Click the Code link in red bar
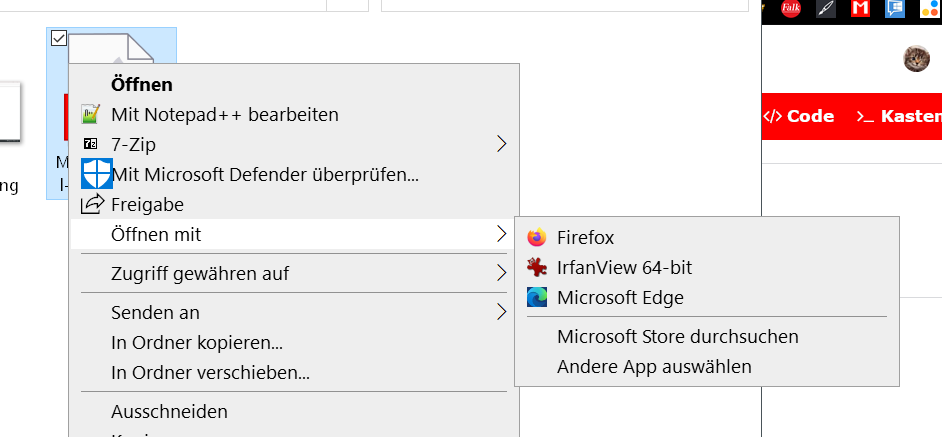942x437 pixels. point(799,116)
